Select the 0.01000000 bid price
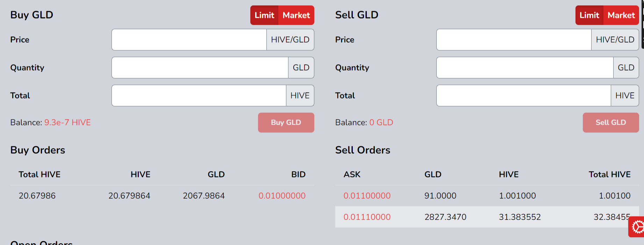 click(x=282, y=196)
